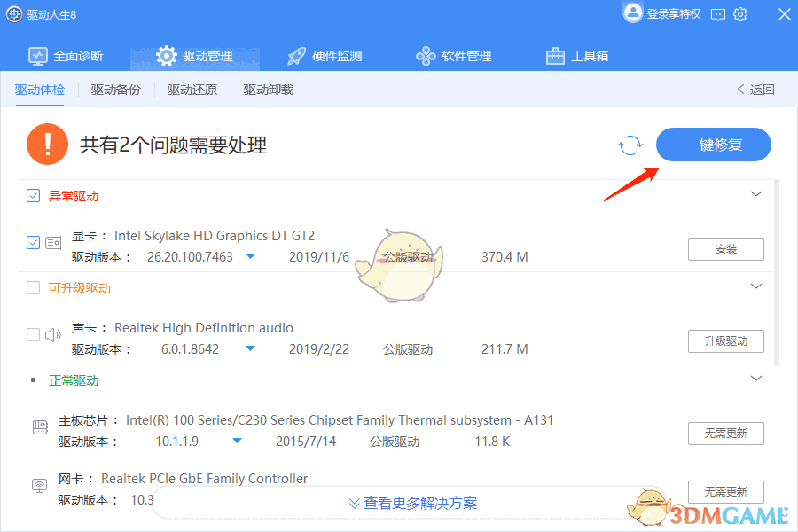This screenshot has height=532, width=798.
Task: Check the Realtek High Definition audio checkbox
Action: click(x=33, y=334)
